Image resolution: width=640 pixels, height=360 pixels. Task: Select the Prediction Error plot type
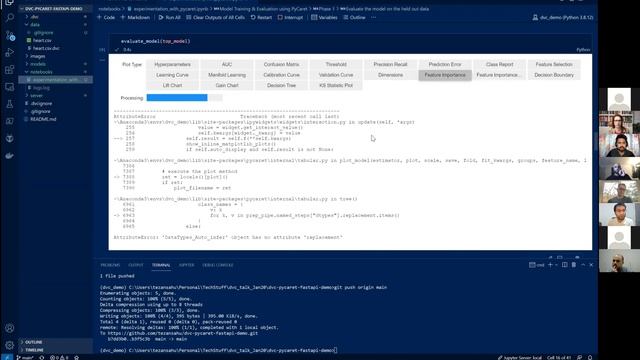click(445, 64)
